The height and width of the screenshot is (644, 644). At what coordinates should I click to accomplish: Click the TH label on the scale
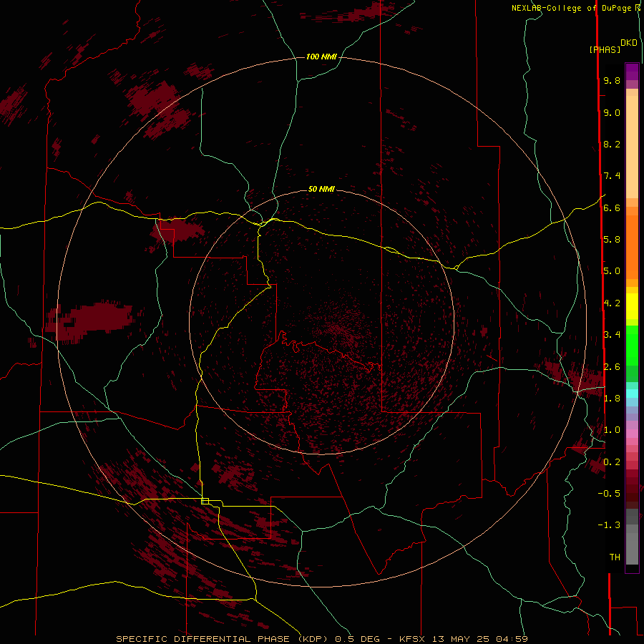click(x=615, y=557)
